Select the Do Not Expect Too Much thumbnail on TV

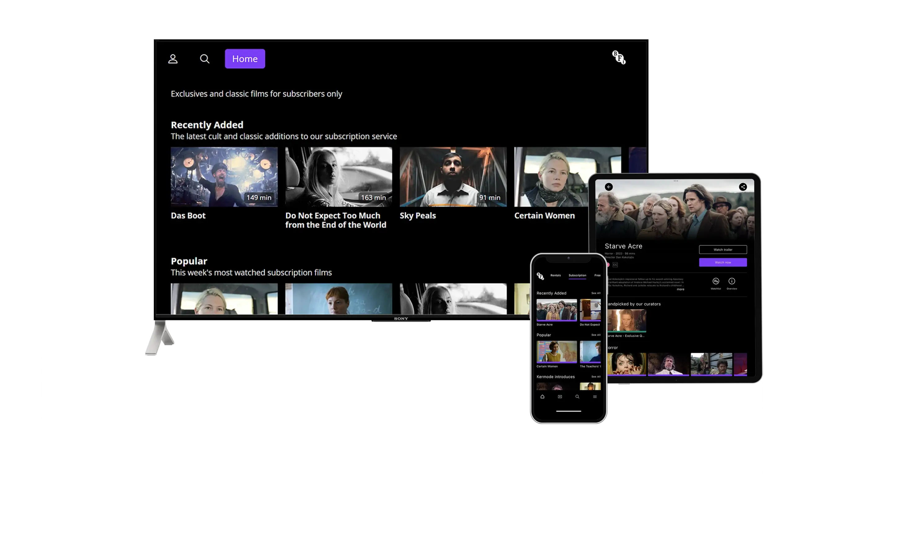click(x=338, y=177)
